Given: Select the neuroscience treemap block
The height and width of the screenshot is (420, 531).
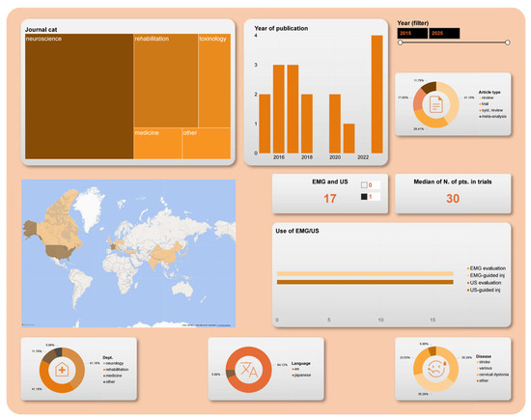Looking at the screenshot, I should pos(79,97).
